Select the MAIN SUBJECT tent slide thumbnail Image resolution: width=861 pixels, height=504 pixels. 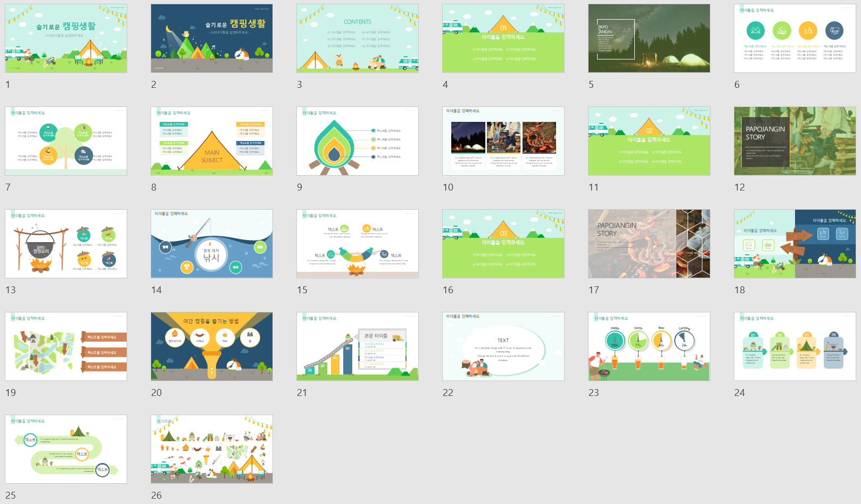pos(212,141)
